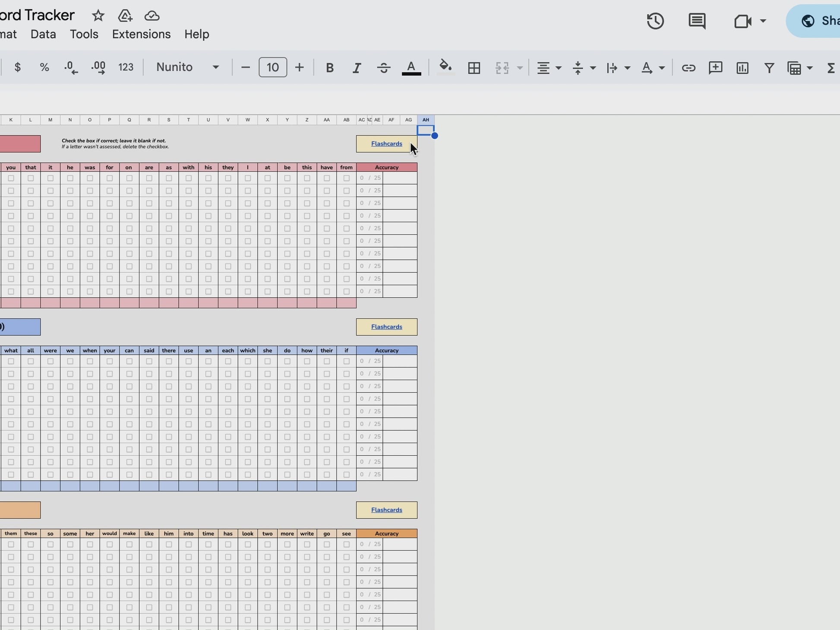The image size is (840, 630).
Task: Check first row 'from' checkbox
Action: pos(346,178)
